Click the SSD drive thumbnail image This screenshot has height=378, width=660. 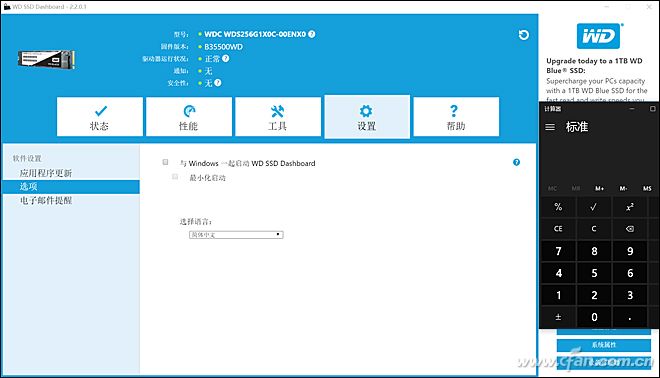tap(46, 59)
